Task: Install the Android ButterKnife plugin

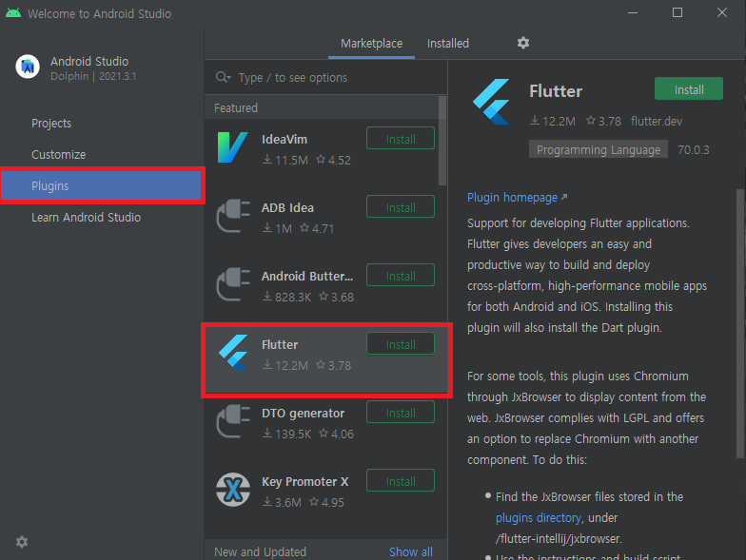Action: [401, 276]
